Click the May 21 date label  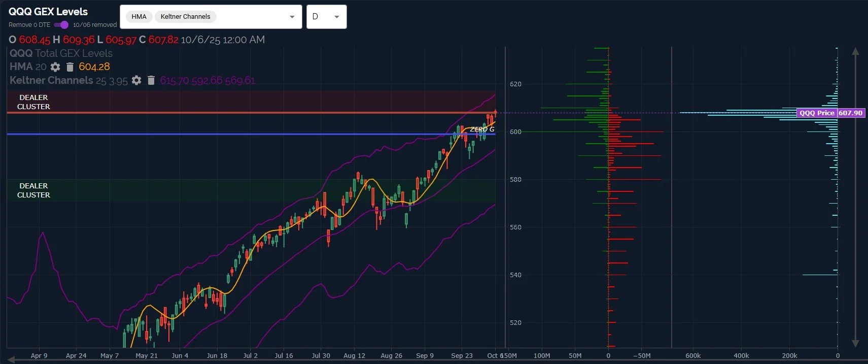147,355
